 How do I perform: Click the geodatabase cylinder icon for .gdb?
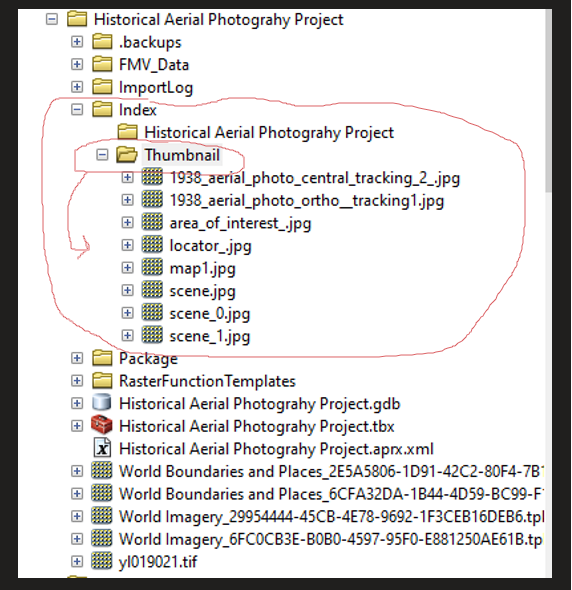click(x=102, y=402)
